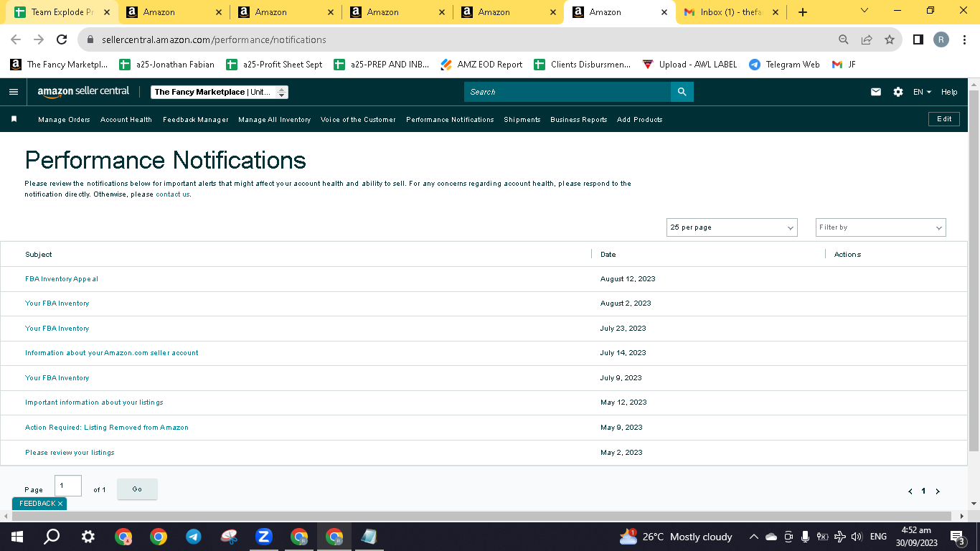
Task: Open the mail messages icon
Action: point(876,92)
